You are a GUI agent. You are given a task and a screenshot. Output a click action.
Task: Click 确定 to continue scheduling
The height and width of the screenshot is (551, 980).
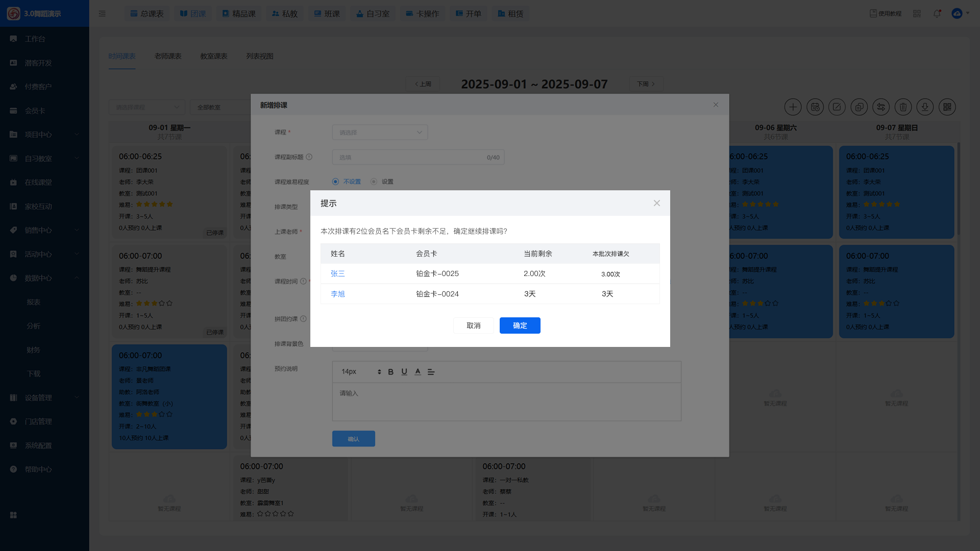point(520,325)
